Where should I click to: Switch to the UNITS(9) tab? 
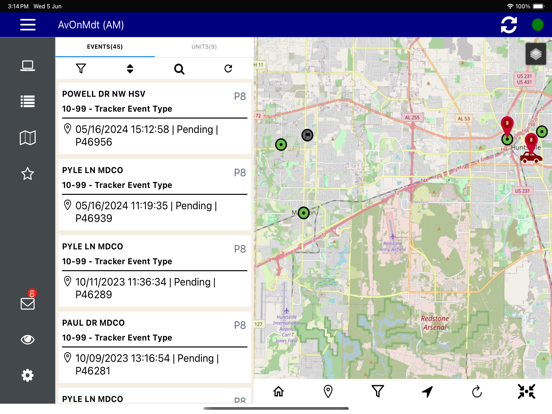[x=204, y=47]
